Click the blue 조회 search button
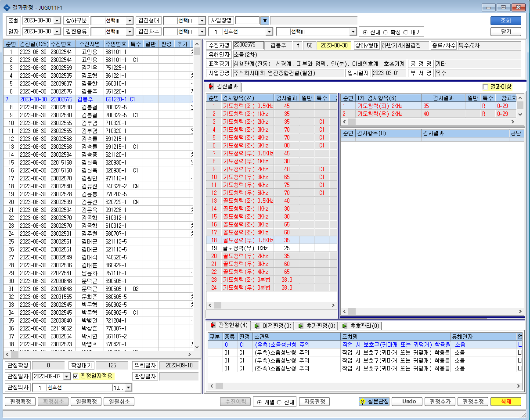The width and height of the screenshot is (530, 420). tap(505, 21)
